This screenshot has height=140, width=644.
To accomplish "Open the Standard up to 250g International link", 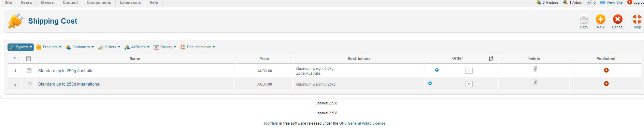I will 69,84.
